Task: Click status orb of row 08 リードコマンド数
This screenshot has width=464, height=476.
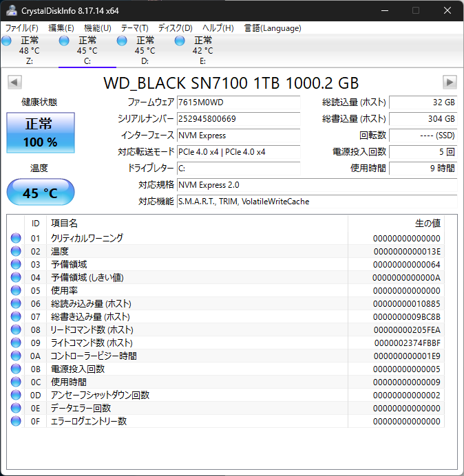Action: click(16, 329)
